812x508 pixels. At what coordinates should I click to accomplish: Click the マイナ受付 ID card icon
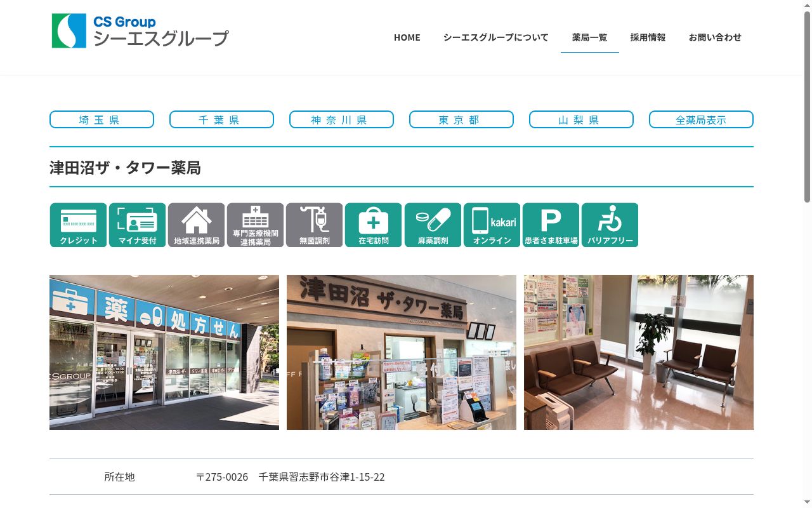point(137,225)
